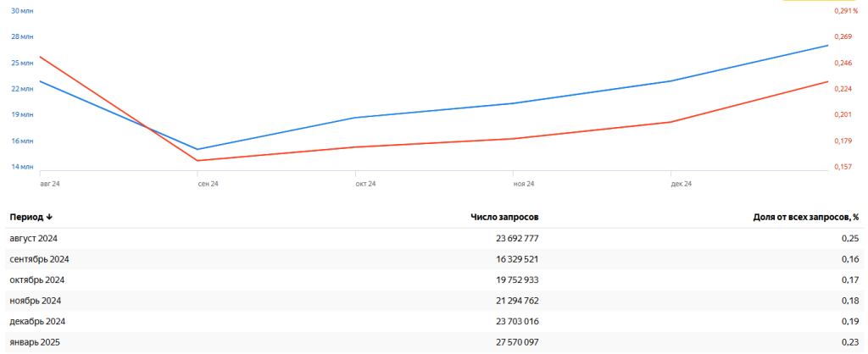This screenshot has height=354, width=868.
Task: Click the red line point above ноя 24
Action: (513, 139)
